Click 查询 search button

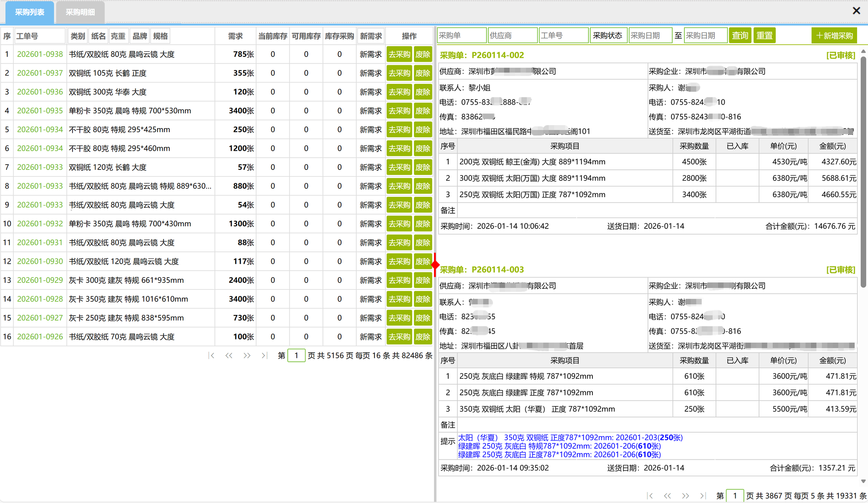[x=740, y=36]
